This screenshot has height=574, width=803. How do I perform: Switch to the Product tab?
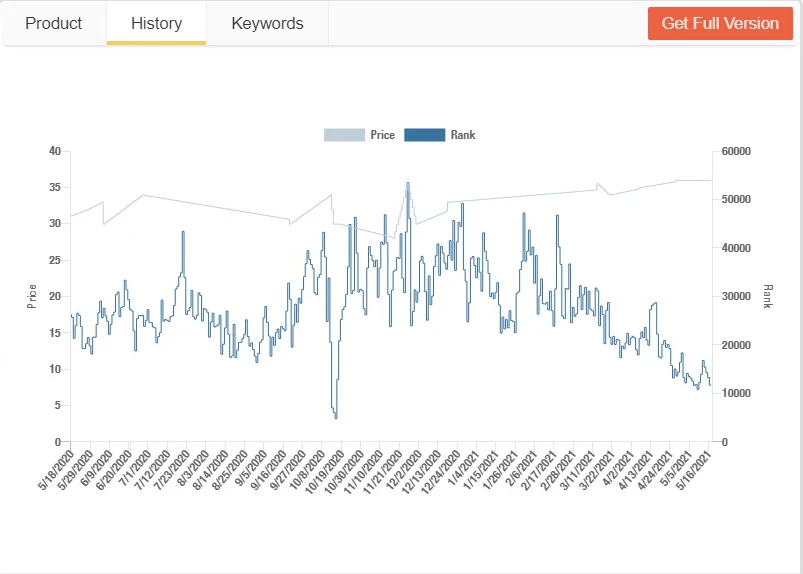[x=53, y=24]
